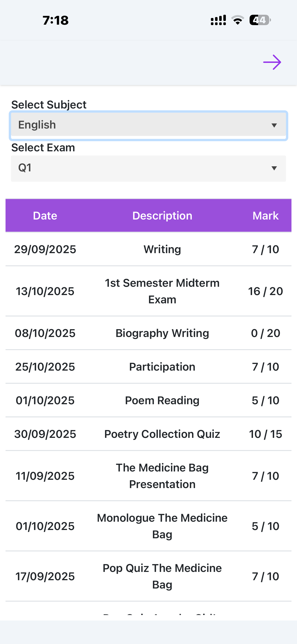The height and width of the screenshot is (644, 297).
Task: Click the Q1 dropdown arrow
Action: pos(274,168)
